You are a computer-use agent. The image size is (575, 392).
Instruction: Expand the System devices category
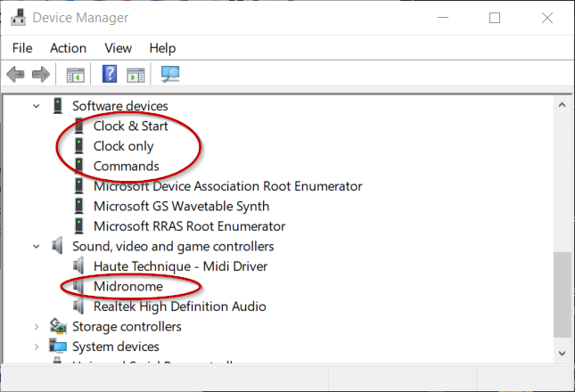tap(36, 347)
